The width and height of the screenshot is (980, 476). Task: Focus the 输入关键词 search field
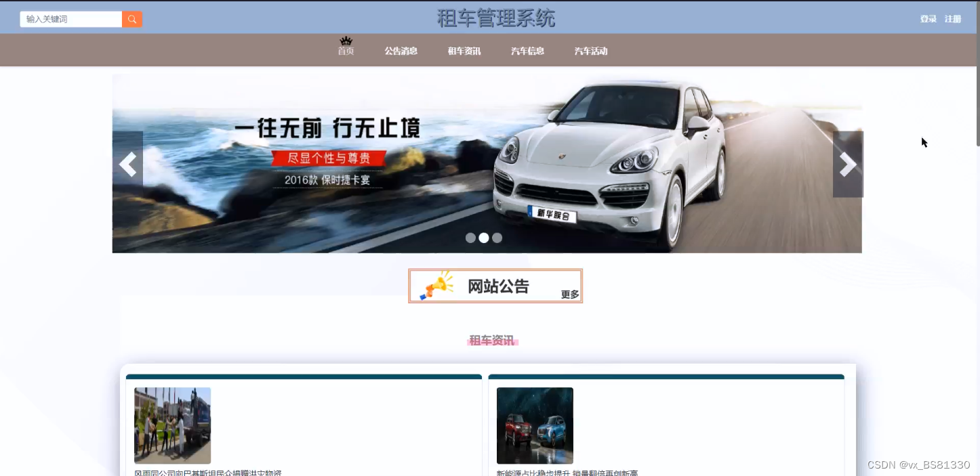click(71, 19)
